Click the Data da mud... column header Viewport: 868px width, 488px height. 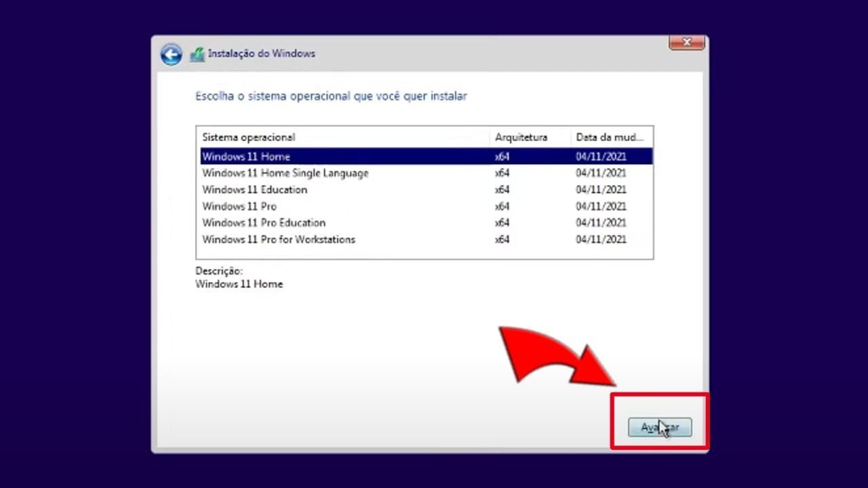[612, 138]
